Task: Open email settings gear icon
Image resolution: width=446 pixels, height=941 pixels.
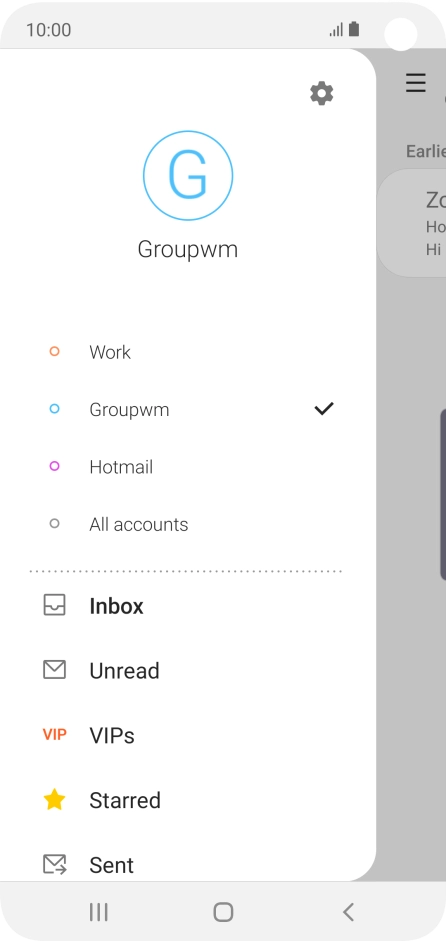Action: click(322, 94)
